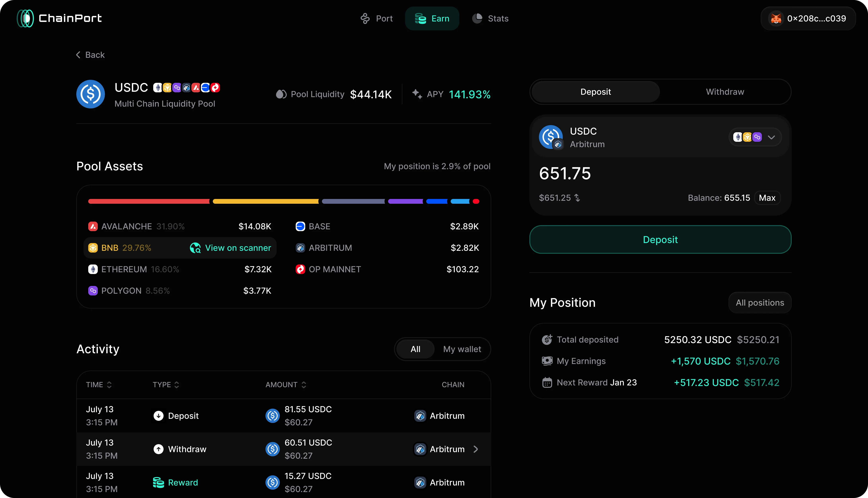Switch to the Withdraw toggle tab
The width and height of the screenshot is (868, 498).
(x=725, y=92)
